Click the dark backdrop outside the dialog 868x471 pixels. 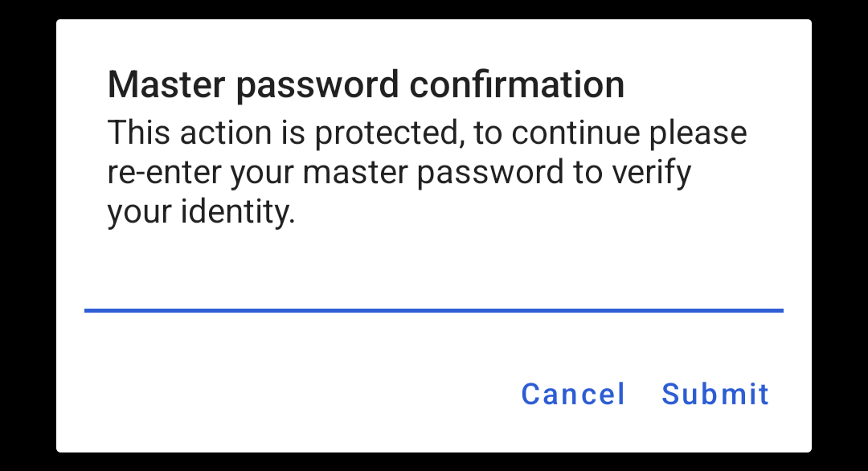[27, 241]
